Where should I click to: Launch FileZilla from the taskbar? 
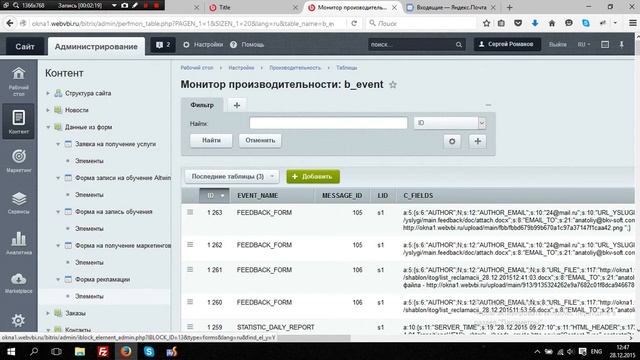pyautogui.click(x=103, y=351)
